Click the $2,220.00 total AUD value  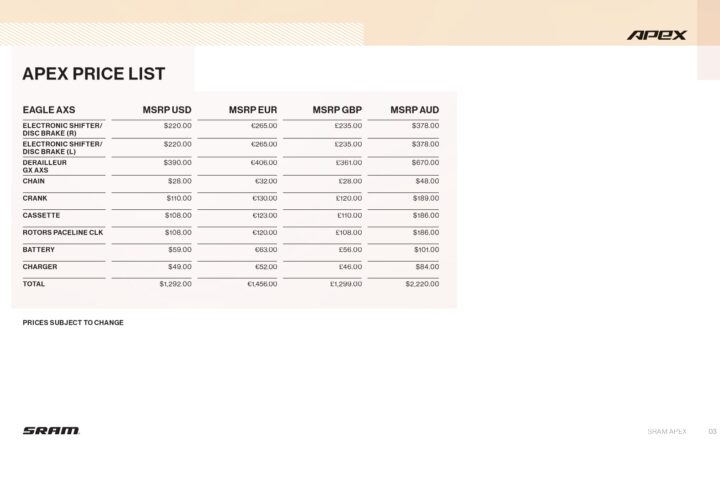[x=422, y=284]
